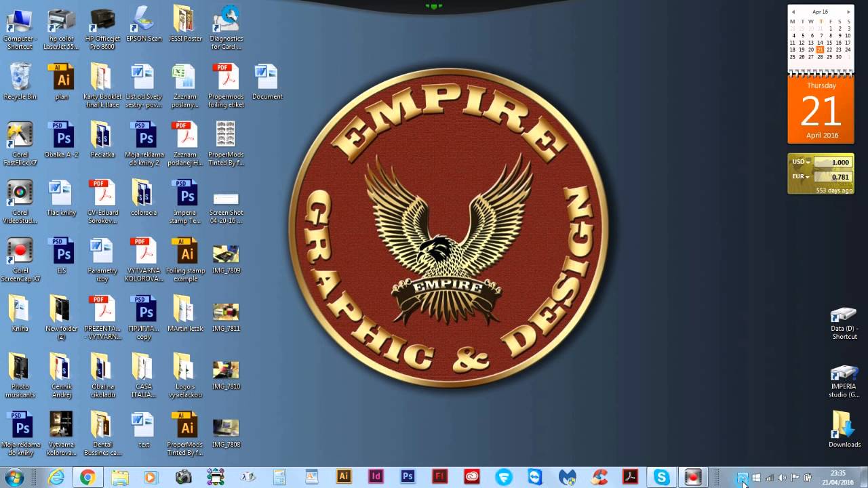
Task: Open Malwarebytes from the taskbar
Action: [567, 477]
